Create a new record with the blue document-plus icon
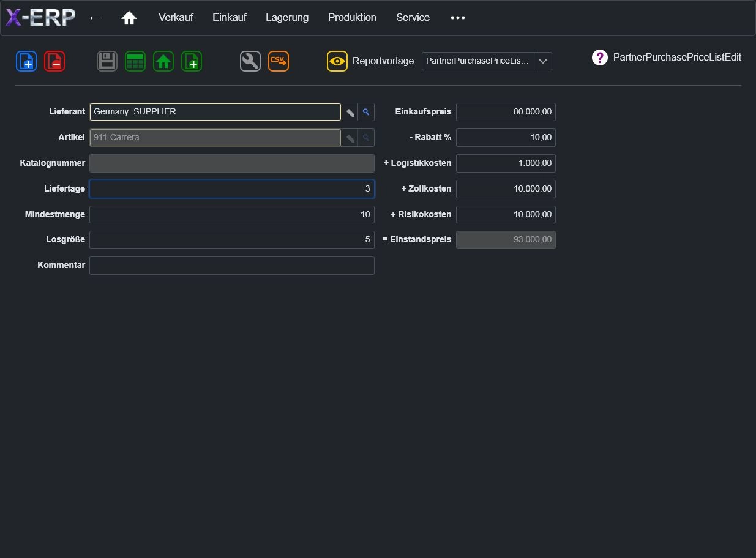Viewport: 756px width, 558px height. tap(26, 61)
